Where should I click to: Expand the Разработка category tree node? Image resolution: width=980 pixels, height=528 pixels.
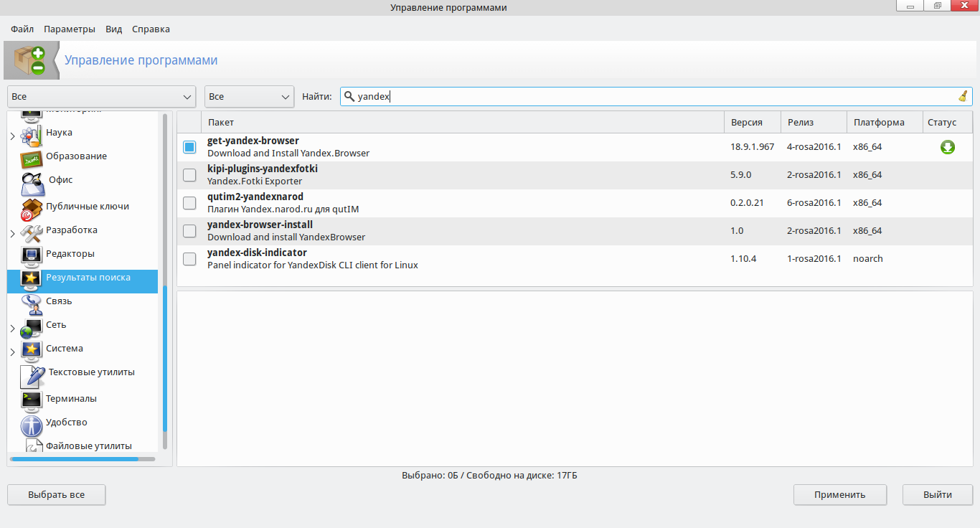tap(13, 234)
